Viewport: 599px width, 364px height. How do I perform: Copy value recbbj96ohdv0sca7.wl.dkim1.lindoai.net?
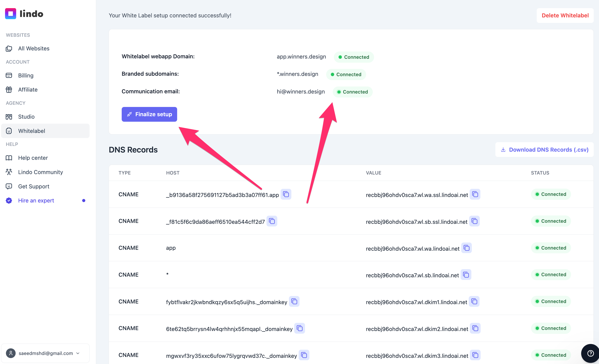[x=474, y=301]
